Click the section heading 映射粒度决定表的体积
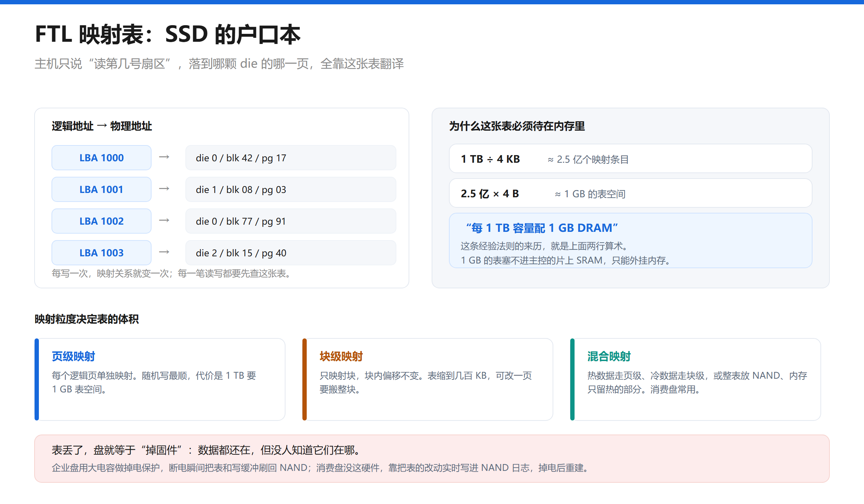This screenshot has width=864, height=504. click(87, 319)
